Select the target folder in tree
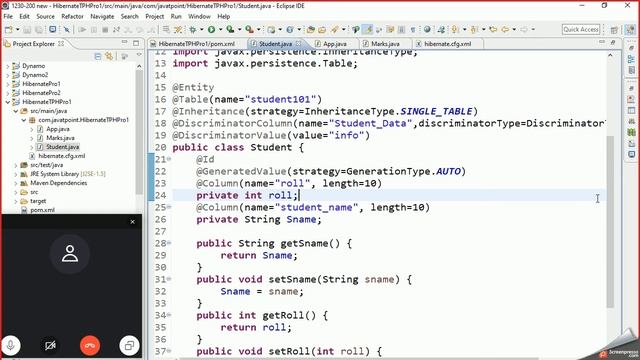Viewport: 640px width, 360px height. 38,201
